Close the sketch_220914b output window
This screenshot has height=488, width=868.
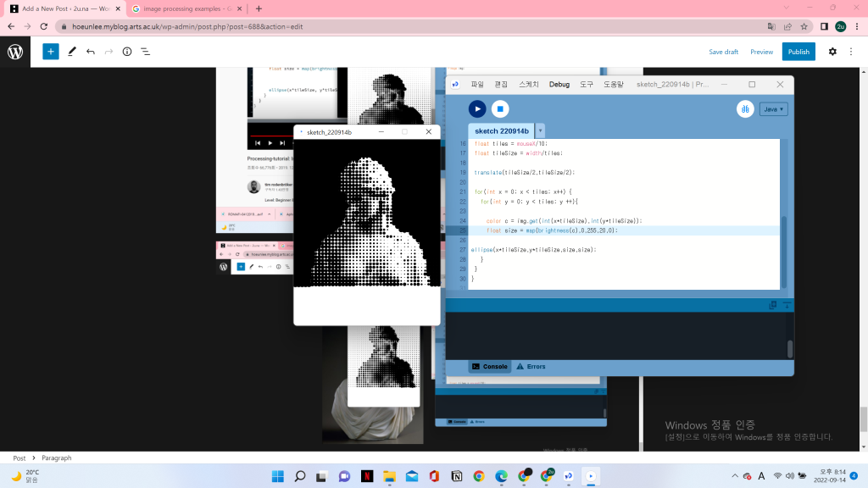[428, 131]
